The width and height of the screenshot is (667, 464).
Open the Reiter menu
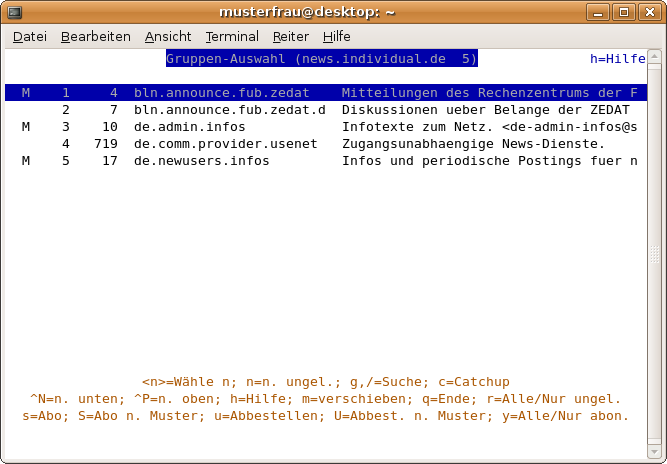coord(291,36)
